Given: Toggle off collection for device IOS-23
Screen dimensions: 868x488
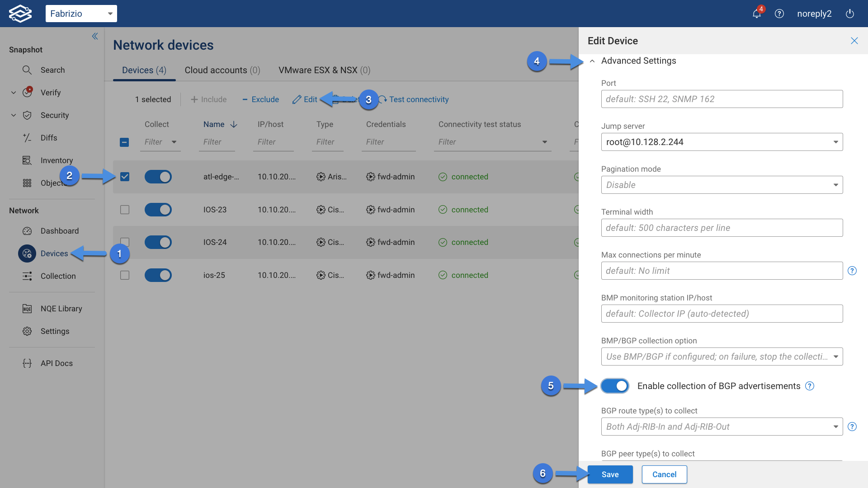Looking at the screenshot, I should point(158,209).
